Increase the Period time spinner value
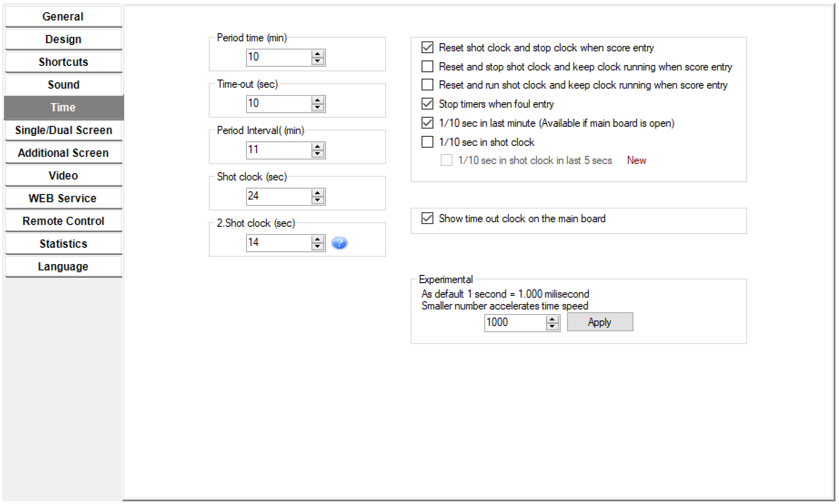The height and width of the screenshot is (504, 839). [318, 54]
